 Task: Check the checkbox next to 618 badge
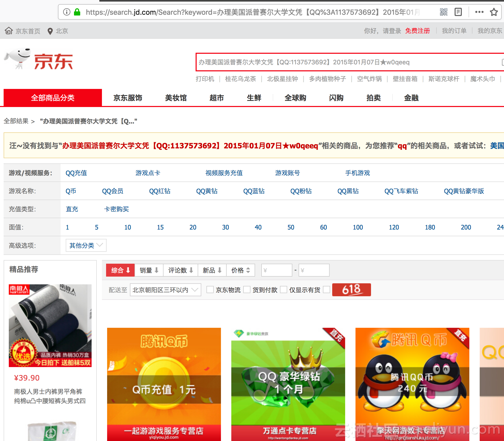pos(327,290)
